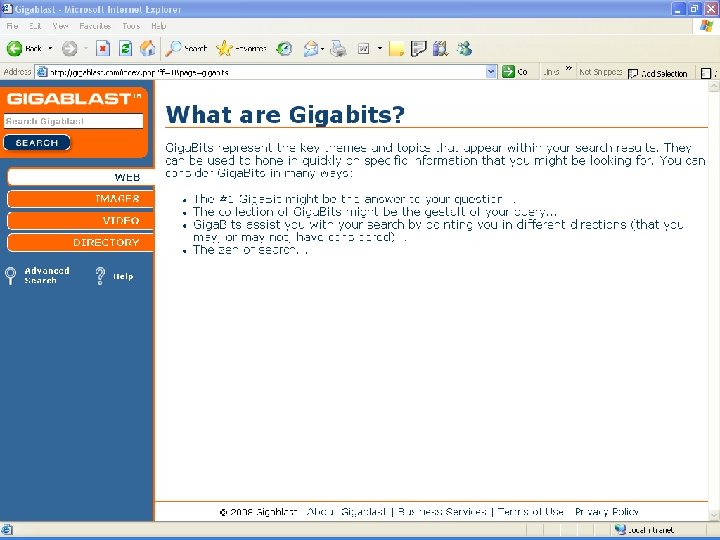This screenshot has height=540, width=720.
Task: Click the page vertical scrollbar up arrow
Action: pyautogui.click(x=714, y=86)
